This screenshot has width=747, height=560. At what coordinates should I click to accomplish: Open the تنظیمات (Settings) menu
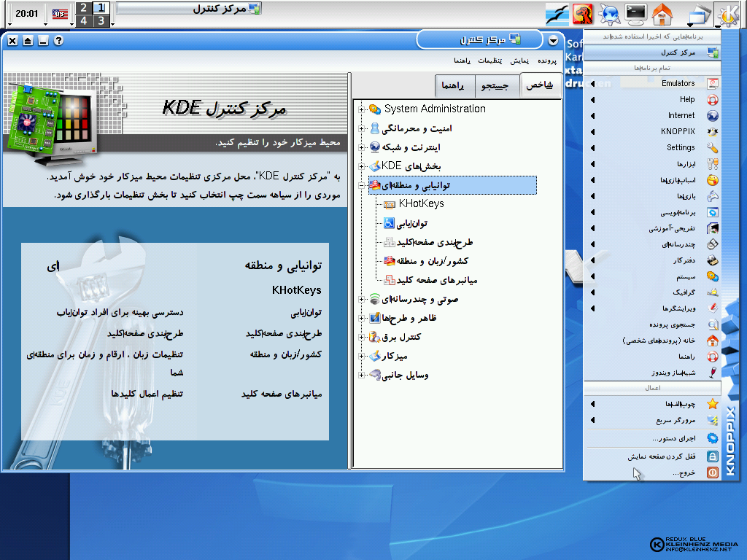pos(489,61)
